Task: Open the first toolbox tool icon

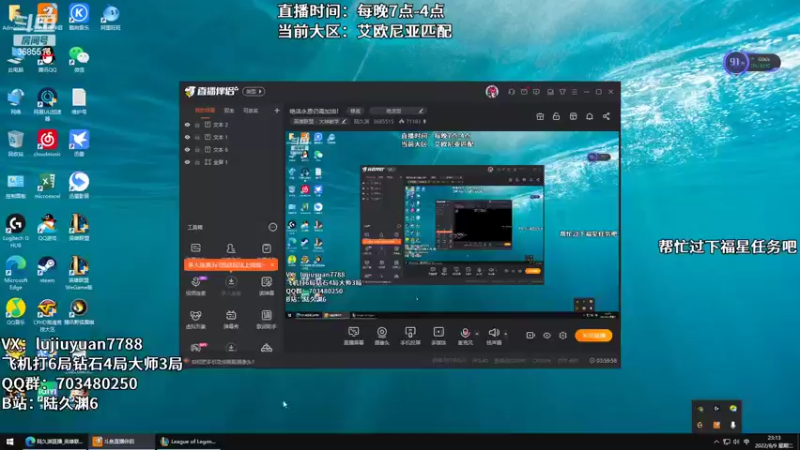Action: pos(195,248)
